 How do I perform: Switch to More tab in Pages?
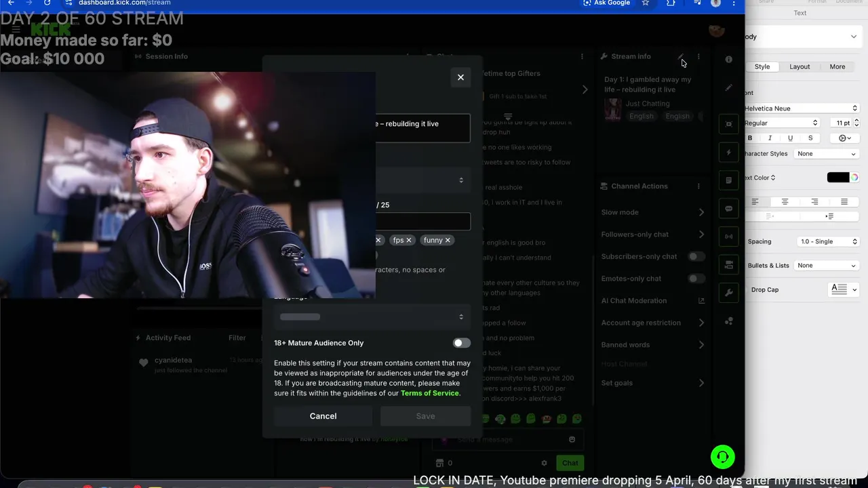[837, 66]
